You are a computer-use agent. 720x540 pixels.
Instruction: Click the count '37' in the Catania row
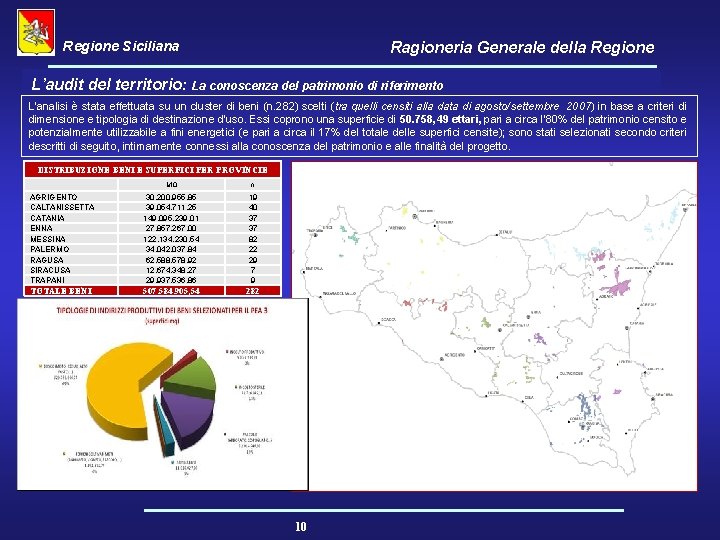pos(253,218)
